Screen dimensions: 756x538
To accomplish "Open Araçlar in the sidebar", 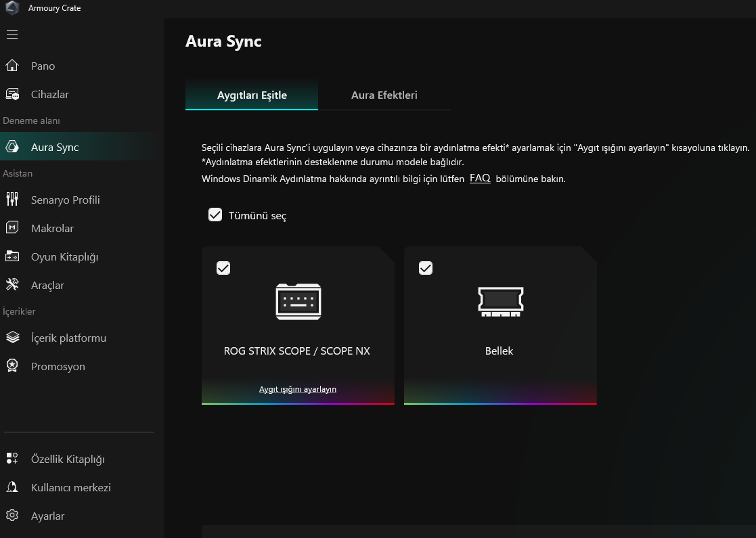I will (82, 285).
